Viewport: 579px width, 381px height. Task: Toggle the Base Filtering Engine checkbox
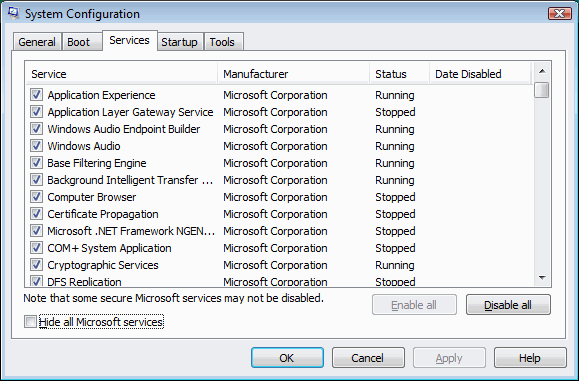(x=36, y=163)
